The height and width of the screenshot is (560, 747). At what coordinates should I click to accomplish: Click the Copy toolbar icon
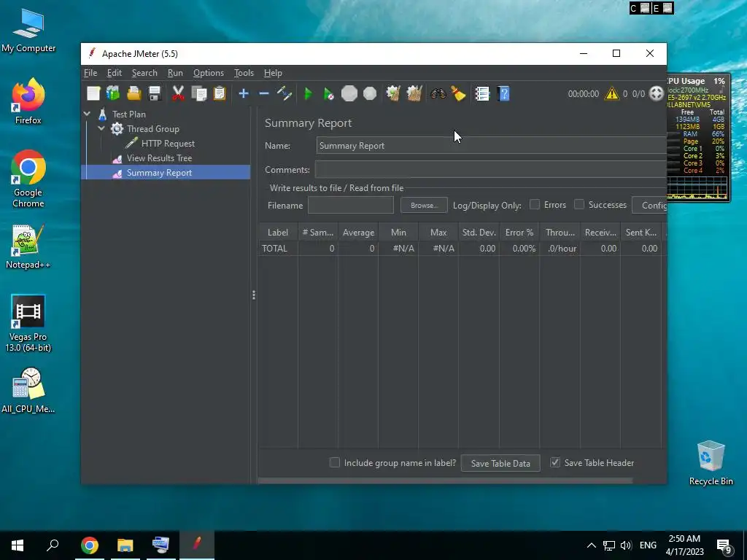tap(199, 93)
